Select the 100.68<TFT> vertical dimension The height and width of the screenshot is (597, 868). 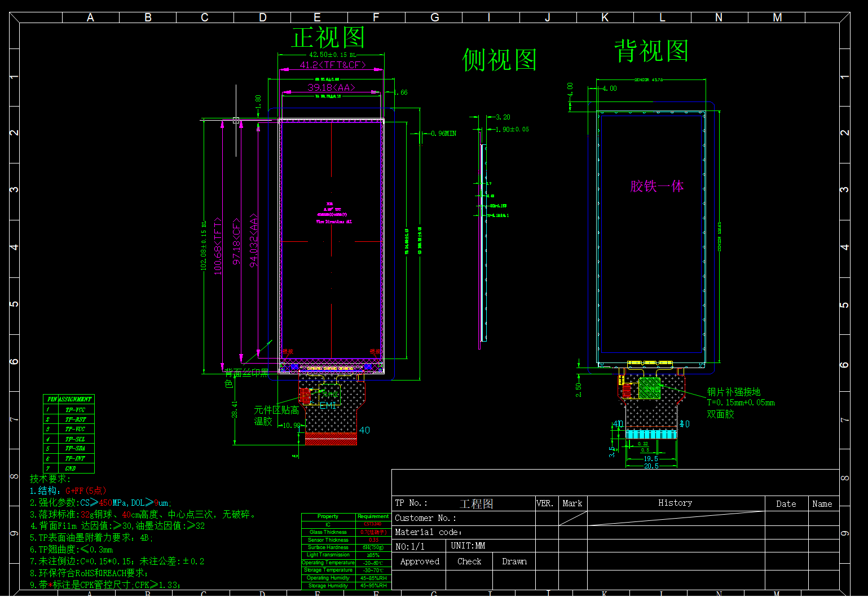[x=218, y=246]
